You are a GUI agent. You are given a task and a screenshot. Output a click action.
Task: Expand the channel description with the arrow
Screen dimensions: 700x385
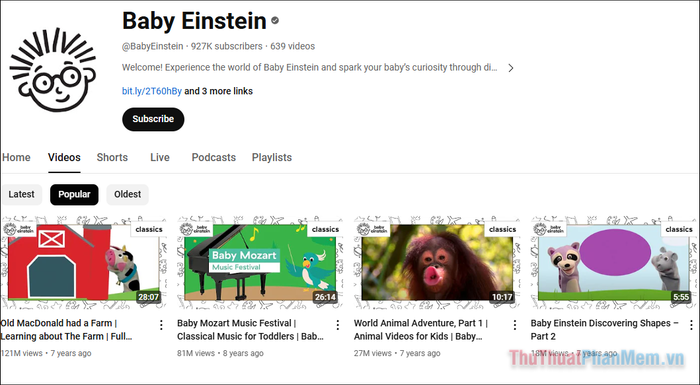tap(511, 68)
